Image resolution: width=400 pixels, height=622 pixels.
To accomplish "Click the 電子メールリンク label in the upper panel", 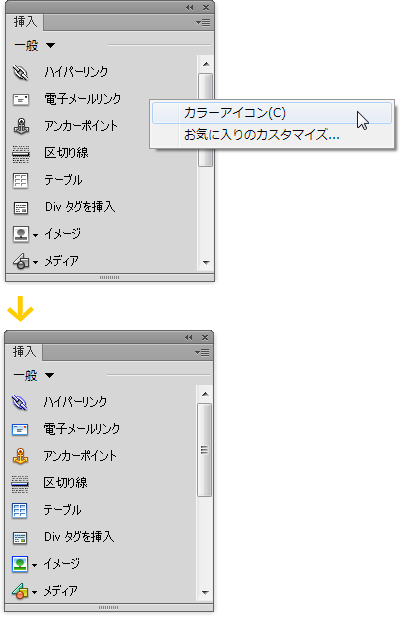I will (x=83, y=99).
